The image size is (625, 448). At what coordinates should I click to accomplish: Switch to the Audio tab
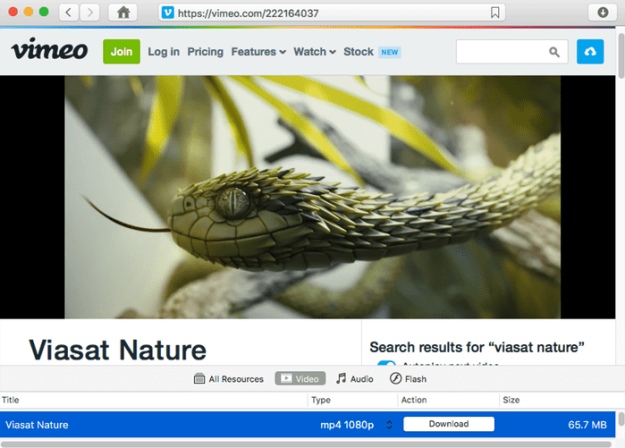click(355, 379)
